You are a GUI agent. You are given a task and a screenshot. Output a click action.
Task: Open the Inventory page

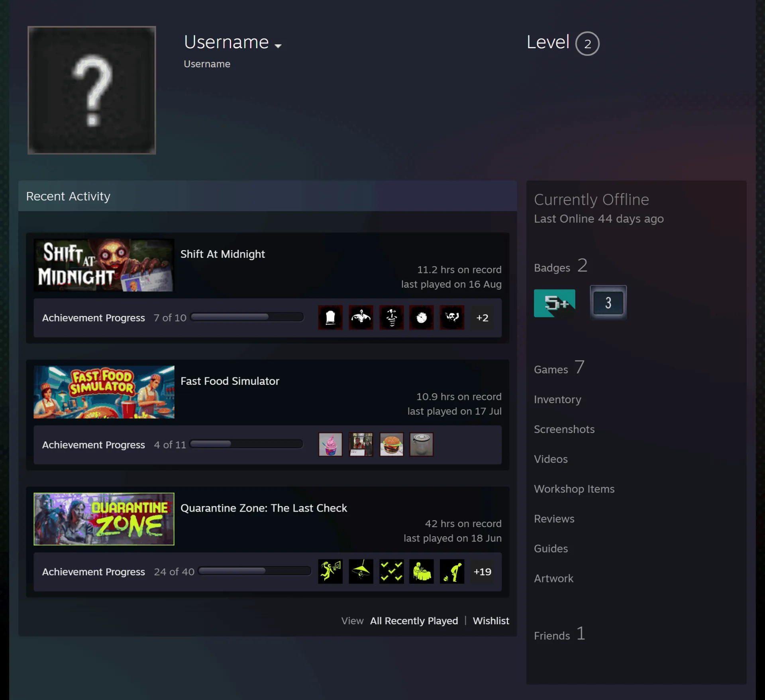tap(557, 400)
